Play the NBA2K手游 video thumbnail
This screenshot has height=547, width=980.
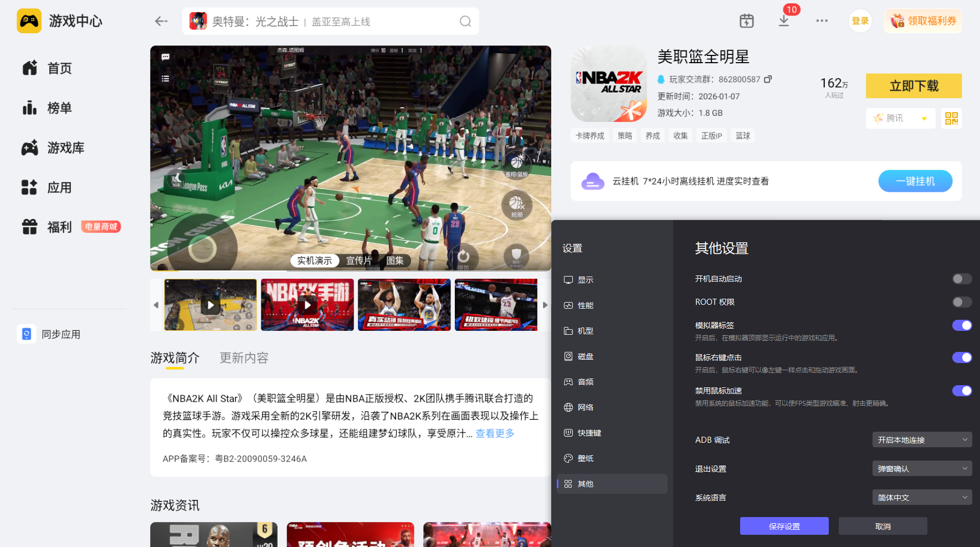click(307, 305)
